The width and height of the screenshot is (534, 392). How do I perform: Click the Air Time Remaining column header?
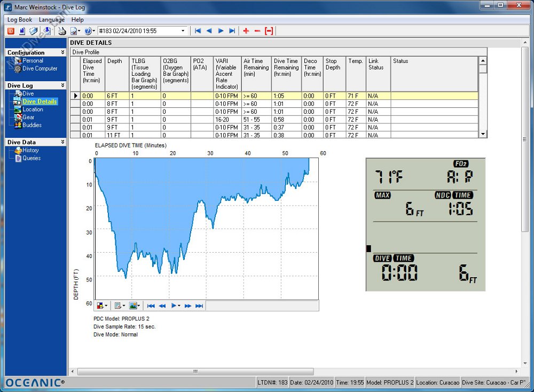[x=256, y=74]
